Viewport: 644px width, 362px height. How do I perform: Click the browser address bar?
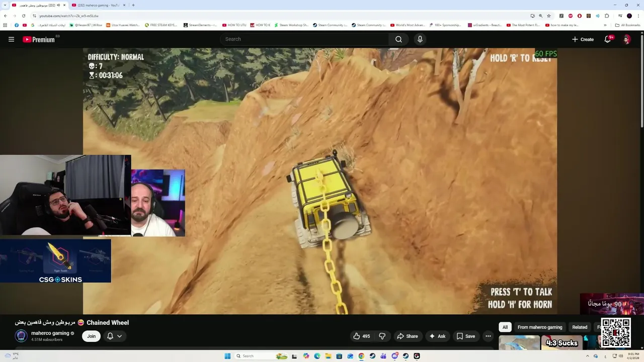coord(282,16)
